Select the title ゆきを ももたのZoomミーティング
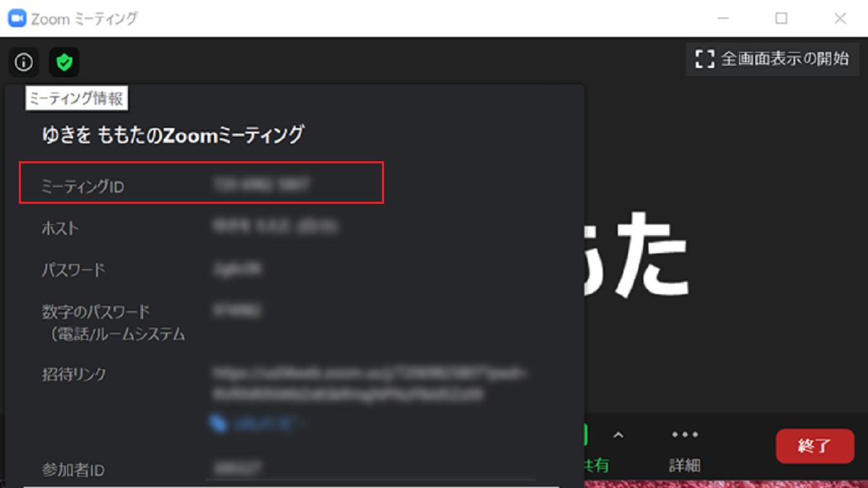 pyautogui.click(x=173, y=134)
